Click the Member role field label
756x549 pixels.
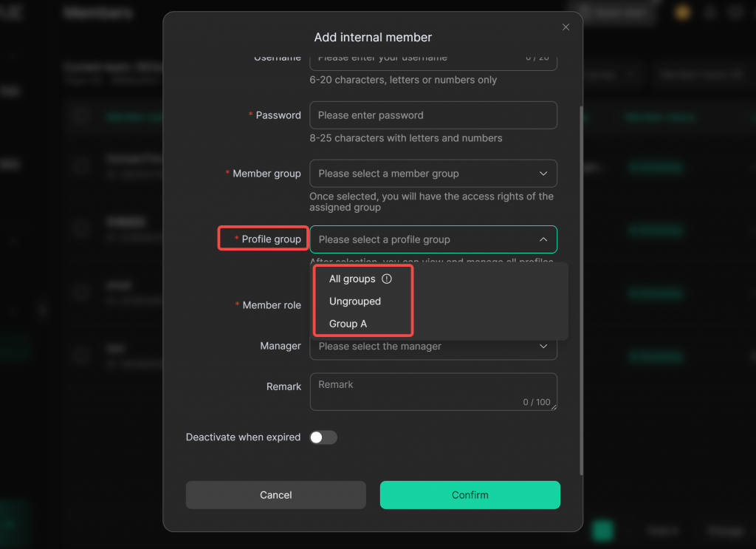tap(272, 305)
